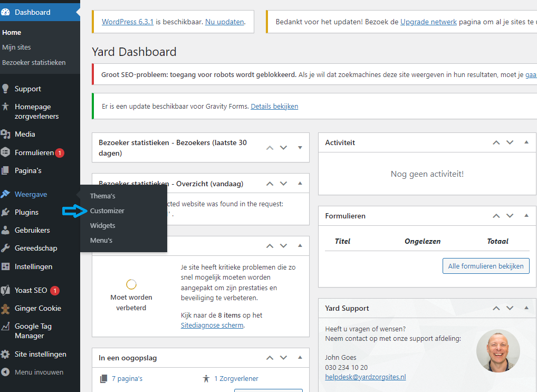Image resolution: width=537 pixels, height=392 pixels.
Task: Collapse the site health widget with 'Moet worden verbeterd'
Action: 300,246
